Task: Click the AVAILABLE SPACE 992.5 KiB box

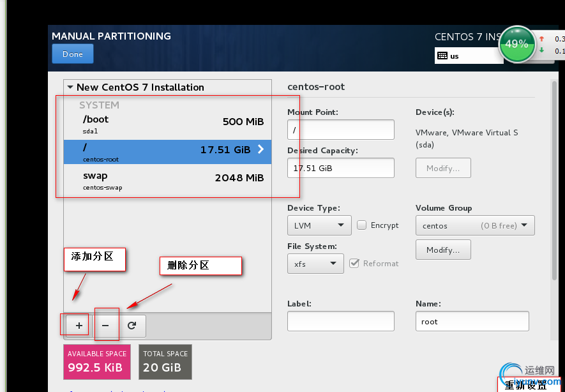Action: [97, 362]
